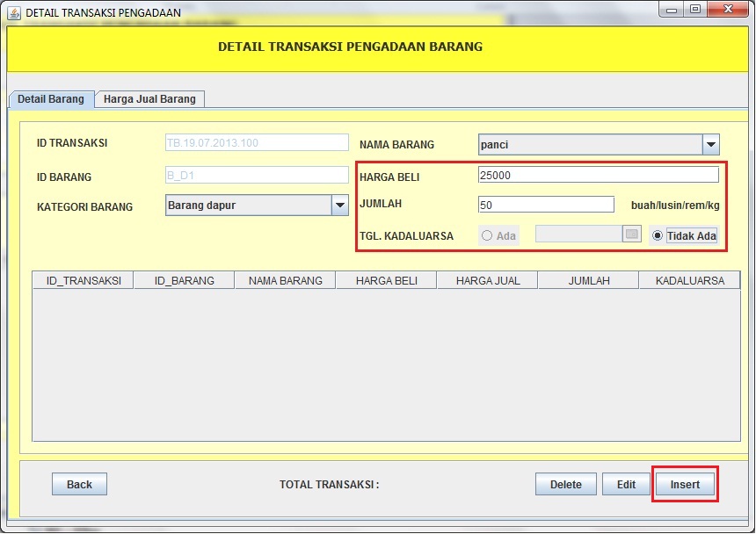Click inside the Harga Beli input field

pyautogui.click(x=598, y=174)
